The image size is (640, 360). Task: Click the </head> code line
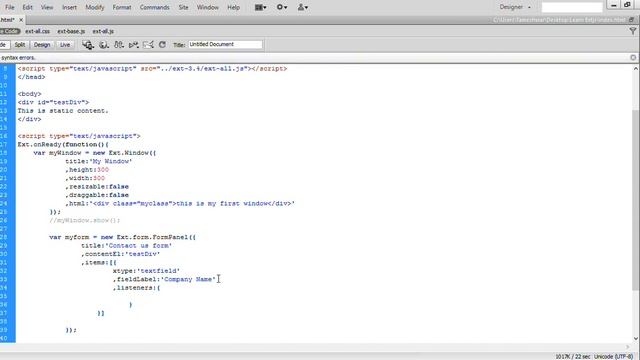(x=31, y=77)
